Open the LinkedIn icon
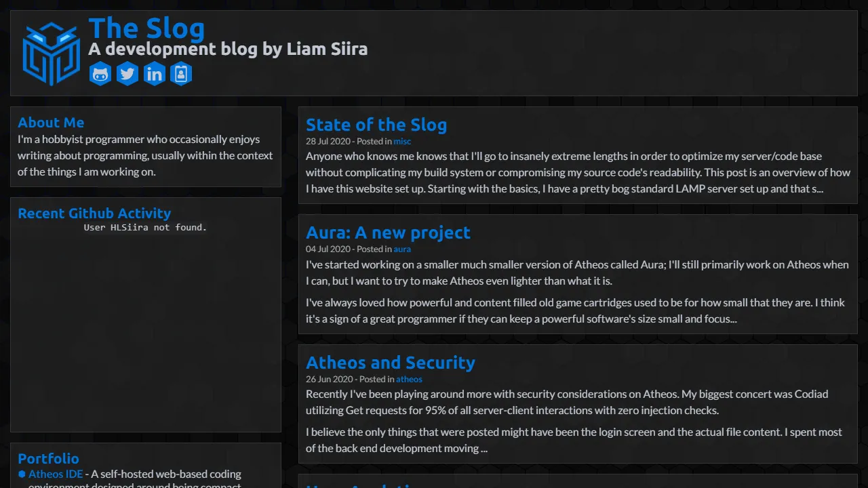868x488 pixels. [x=155, y=73]
